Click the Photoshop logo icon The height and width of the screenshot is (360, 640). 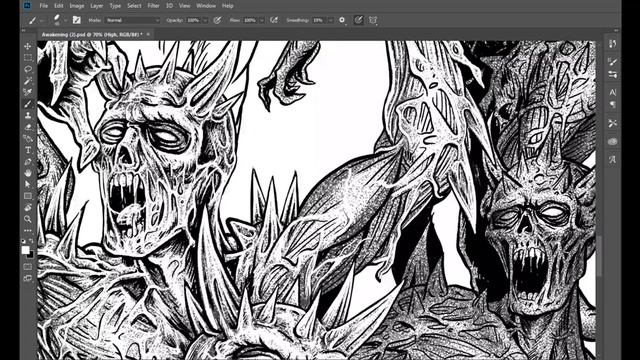(27, 6)
